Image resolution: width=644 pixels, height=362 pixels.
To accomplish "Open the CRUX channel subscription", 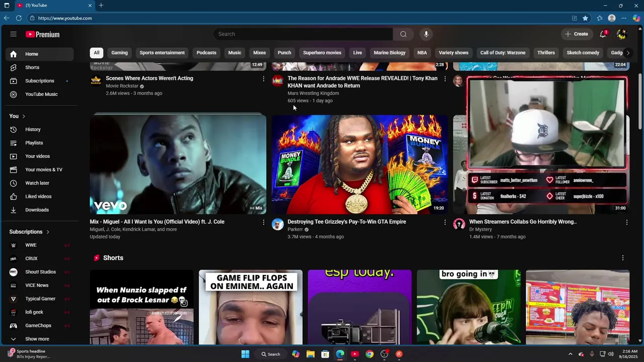I will tap(39, 258).
